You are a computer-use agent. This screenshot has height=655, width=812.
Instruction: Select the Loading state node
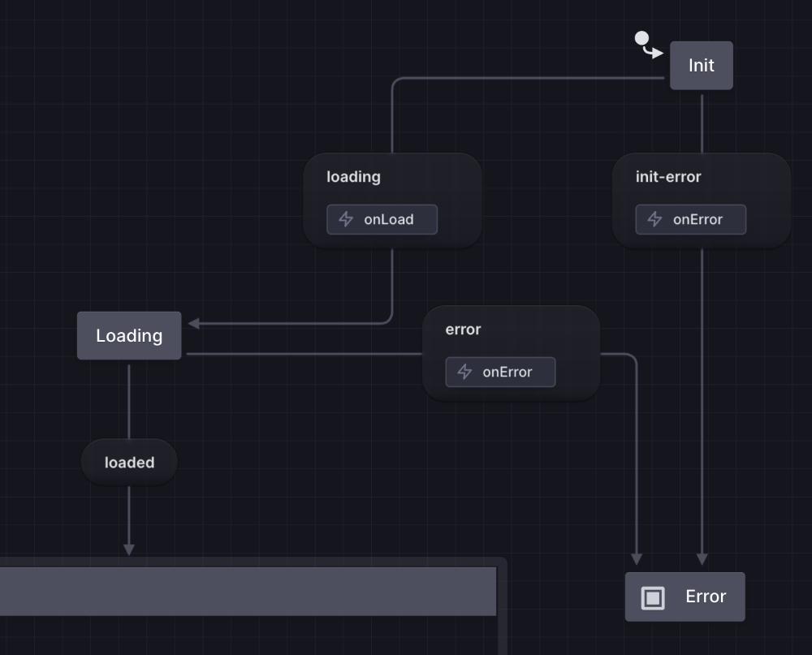[x=129, y=335]
